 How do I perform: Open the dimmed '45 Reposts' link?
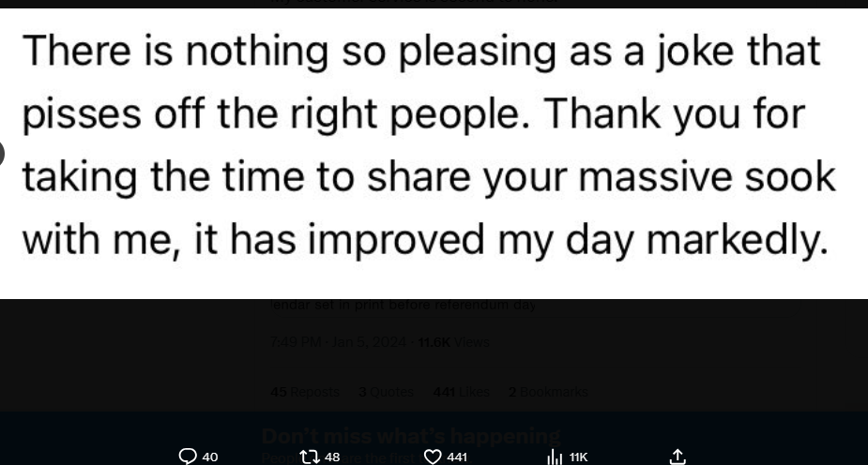point(305,392)
